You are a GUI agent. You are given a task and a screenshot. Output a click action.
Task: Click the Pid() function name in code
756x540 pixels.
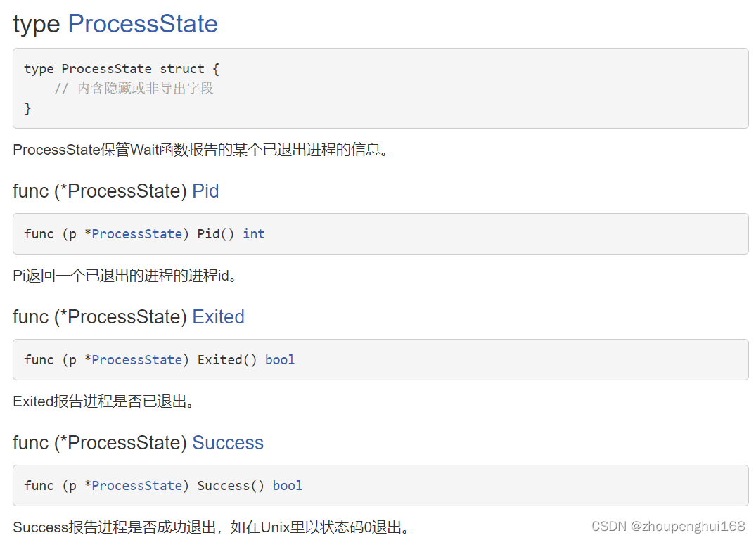click(215, 234)
